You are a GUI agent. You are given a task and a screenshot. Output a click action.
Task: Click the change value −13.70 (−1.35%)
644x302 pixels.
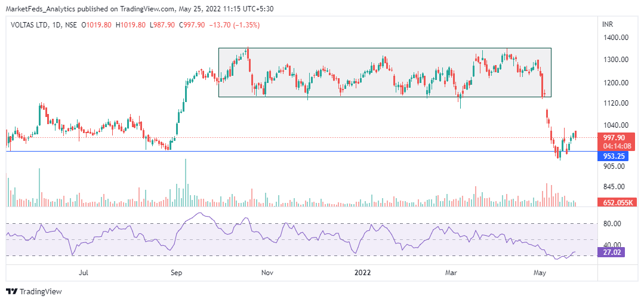pos(235,25)
